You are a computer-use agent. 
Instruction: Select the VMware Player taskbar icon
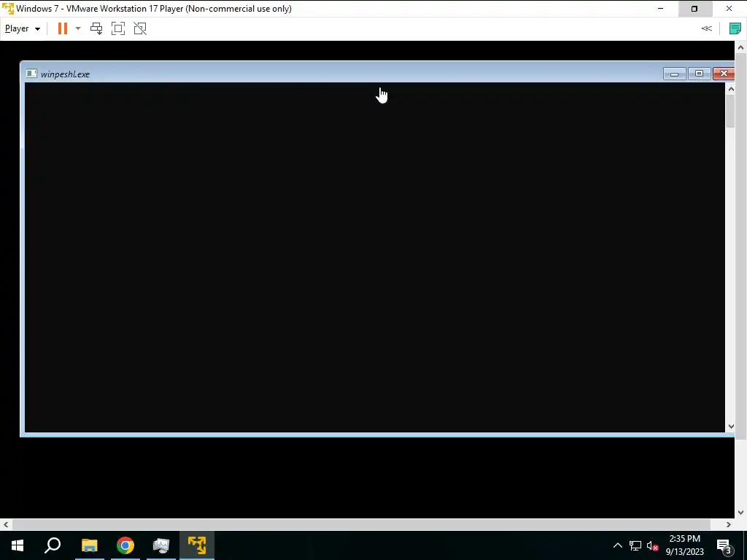click(x=197, y=545)
